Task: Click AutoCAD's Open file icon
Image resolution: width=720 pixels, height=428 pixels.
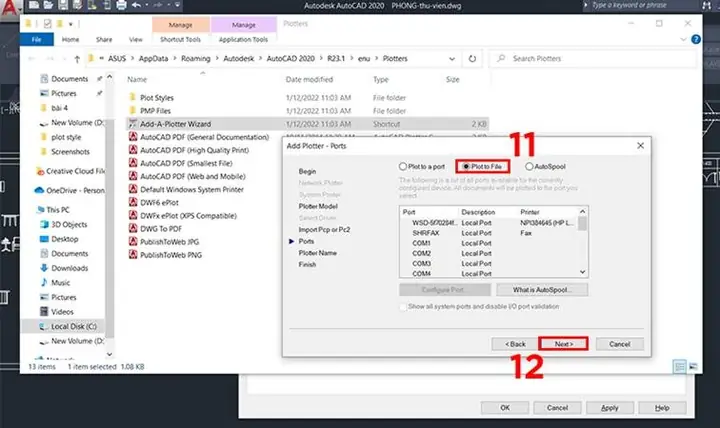Action: (48, 6)
